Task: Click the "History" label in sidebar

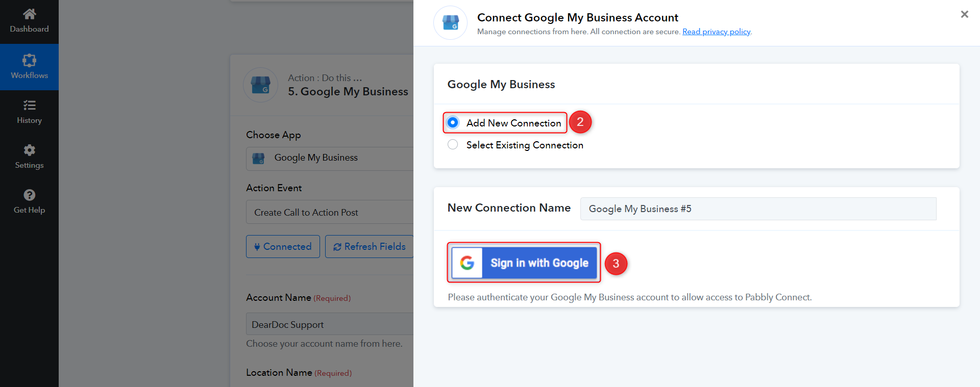Action: coord(29,120)
